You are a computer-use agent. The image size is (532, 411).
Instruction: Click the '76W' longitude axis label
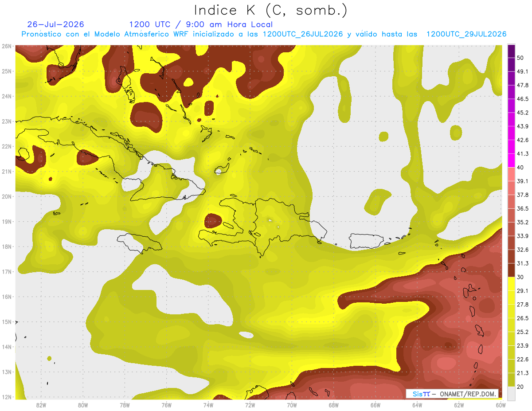(x=167, y=405)
